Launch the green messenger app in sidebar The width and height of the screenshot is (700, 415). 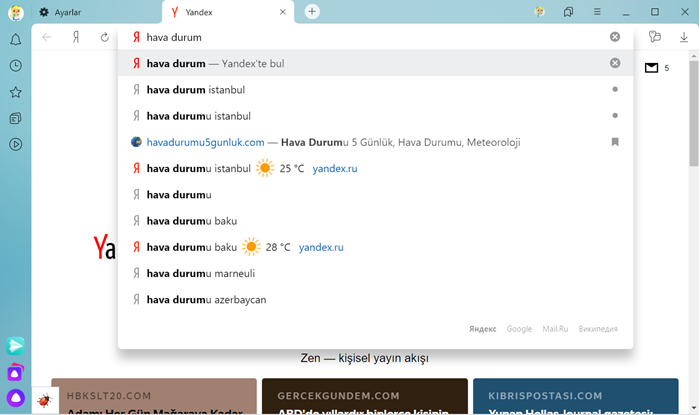point(16,346)
